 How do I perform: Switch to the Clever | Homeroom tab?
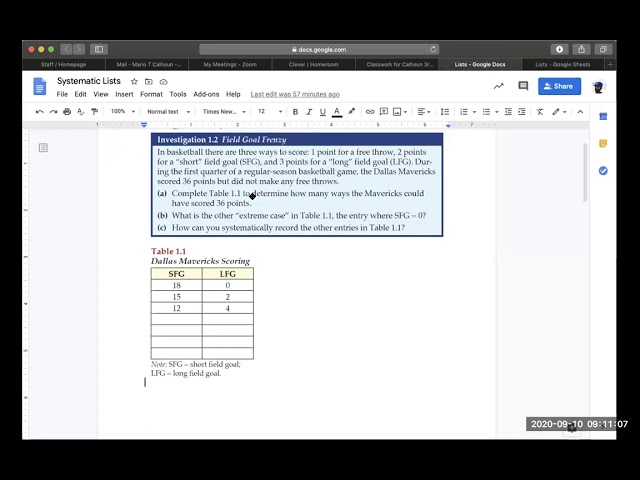pyautogui.click(x=313, y=64)
